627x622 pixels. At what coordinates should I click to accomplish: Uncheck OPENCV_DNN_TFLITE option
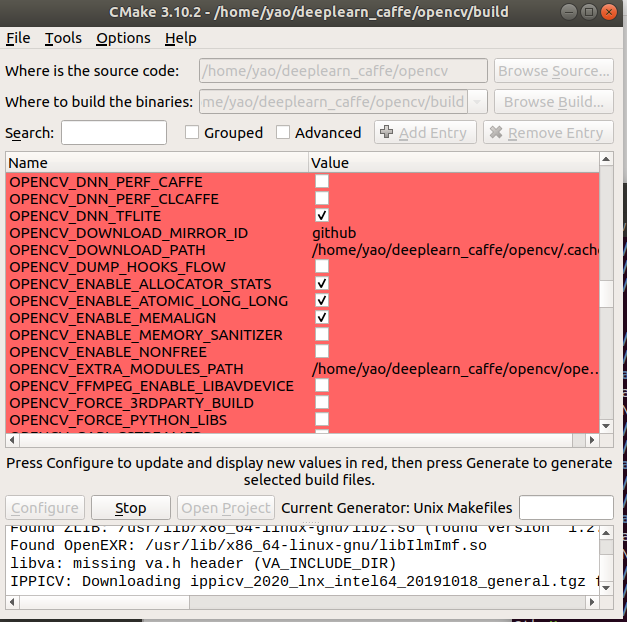click(x=322, y=216)
